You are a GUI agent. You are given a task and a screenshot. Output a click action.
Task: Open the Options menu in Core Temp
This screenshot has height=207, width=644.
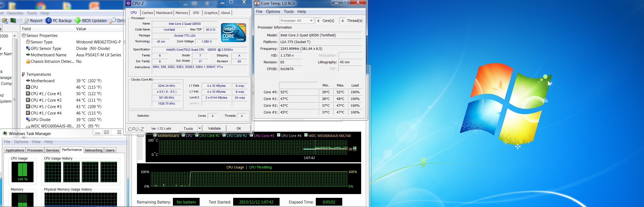pyautogui.click(x=273, y=12)
